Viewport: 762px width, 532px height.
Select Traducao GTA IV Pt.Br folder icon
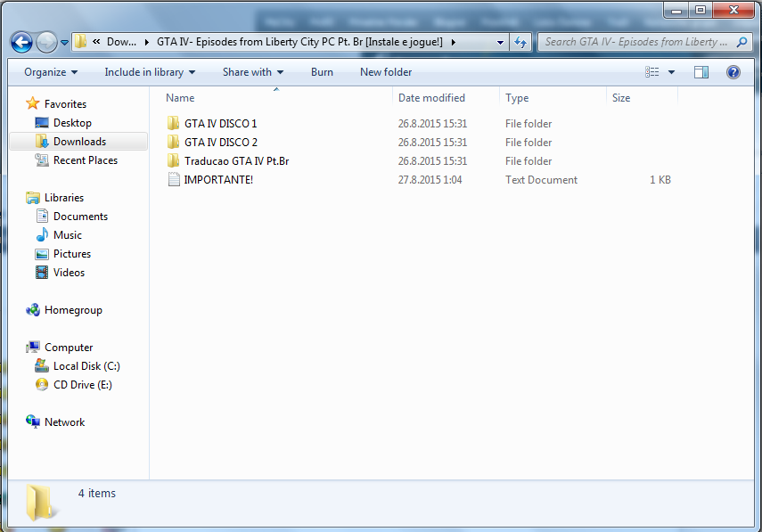(173, 160)
